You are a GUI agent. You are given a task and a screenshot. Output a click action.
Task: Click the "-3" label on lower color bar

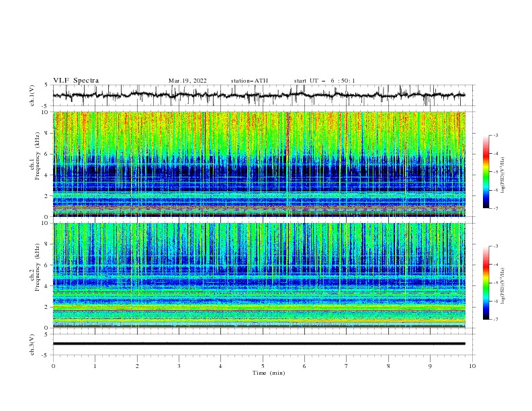point(495,246)
